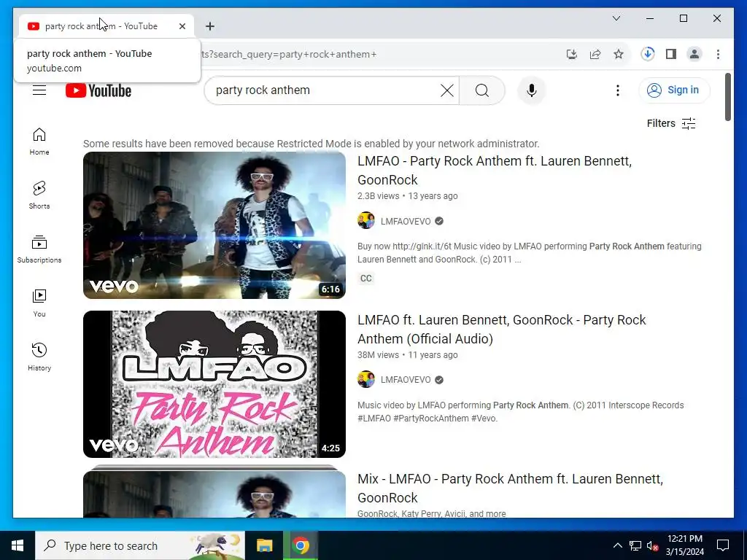Open the Chrome profile avatar
The image size is (747, 560).
coord(694,54)
